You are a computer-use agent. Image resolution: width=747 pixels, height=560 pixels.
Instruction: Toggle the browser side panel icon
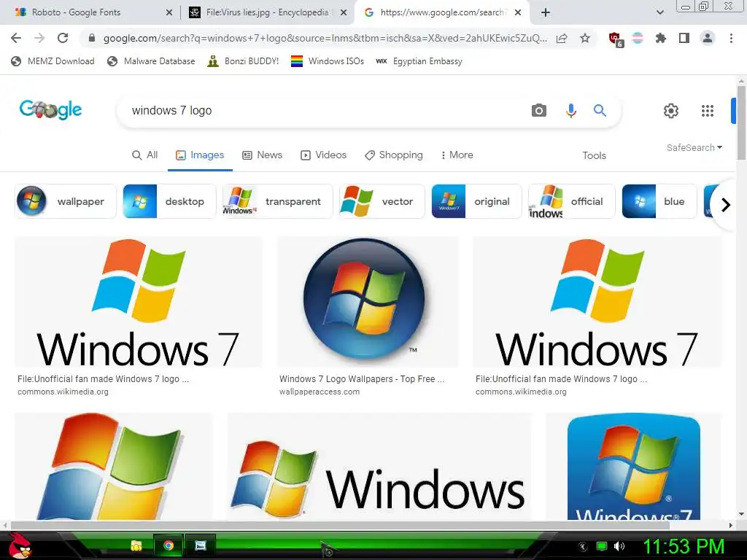pos(684,38)
